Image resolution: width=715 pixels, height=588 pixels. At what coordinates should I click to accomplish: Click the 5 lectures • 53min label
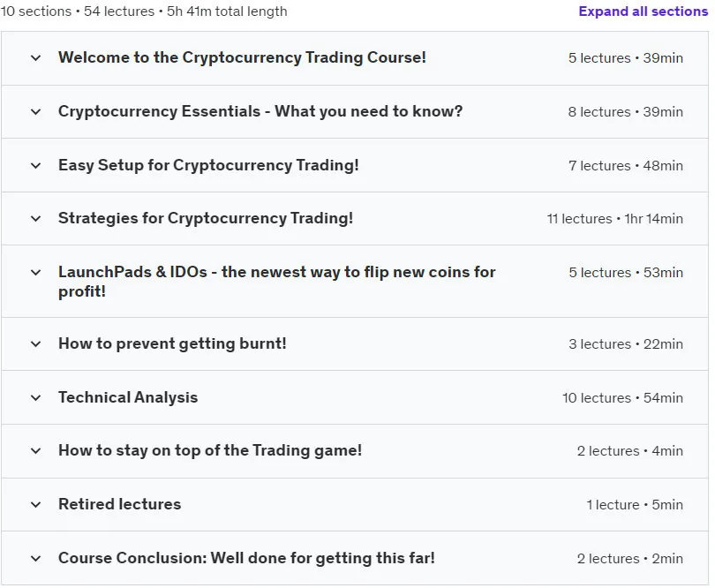[626, 272]
